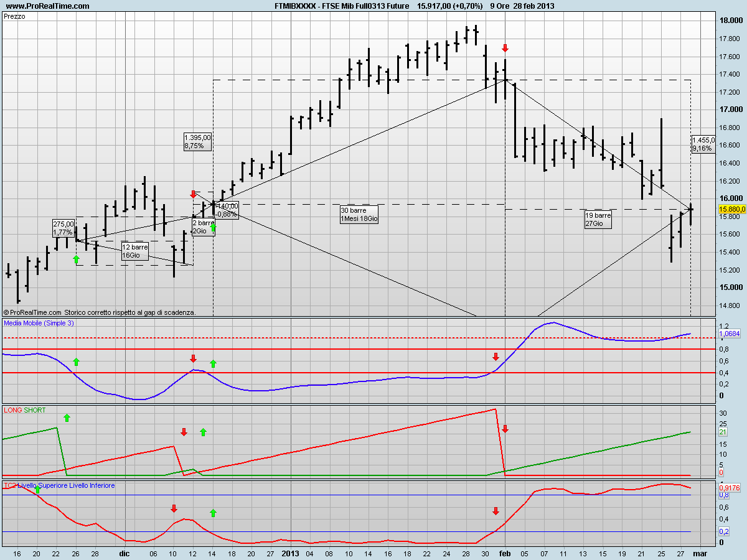Click the red down arrow above the 17.600 price bar
The image size is (747, 560).
[x=505, y=48]
